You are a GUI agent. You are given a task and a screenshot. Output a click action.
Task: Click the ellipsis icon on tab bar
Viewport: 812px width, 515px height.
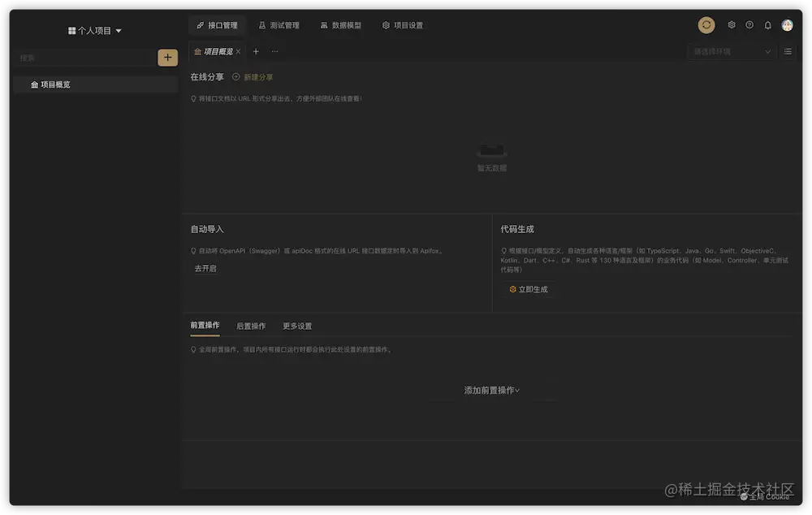pyautogui.click(x=274, y=51)
